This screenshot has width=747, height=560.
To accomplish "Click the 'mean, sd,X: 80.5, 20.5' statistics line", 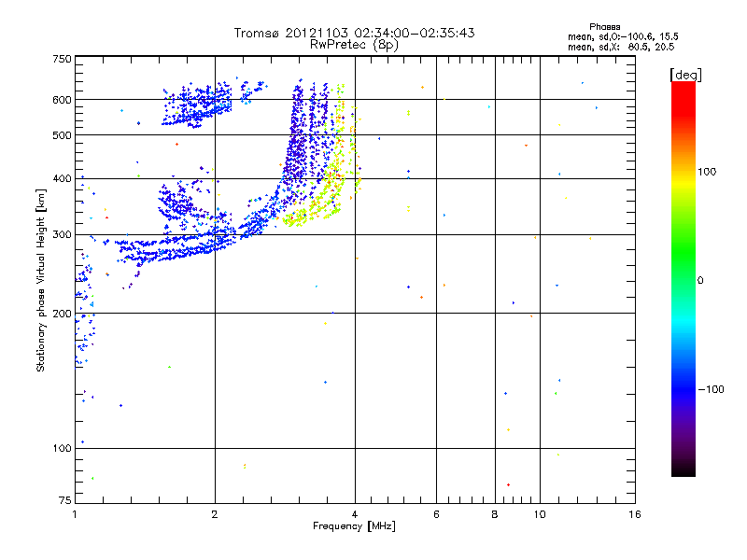I will click(x=621, y=47).
